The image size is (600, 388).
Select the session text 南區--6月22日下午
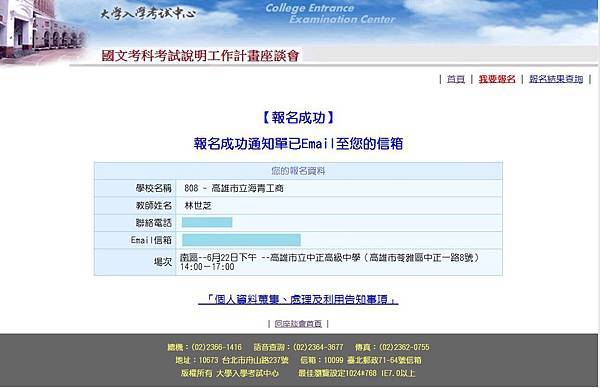click(x=218, y=258)
